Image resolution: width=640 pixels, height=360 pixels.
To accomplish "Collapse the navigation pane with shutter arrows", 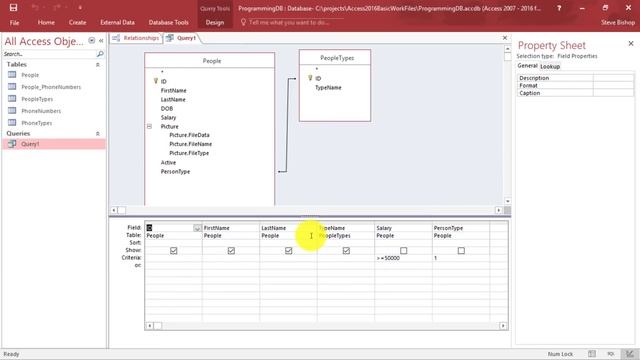I will [101, 40].
